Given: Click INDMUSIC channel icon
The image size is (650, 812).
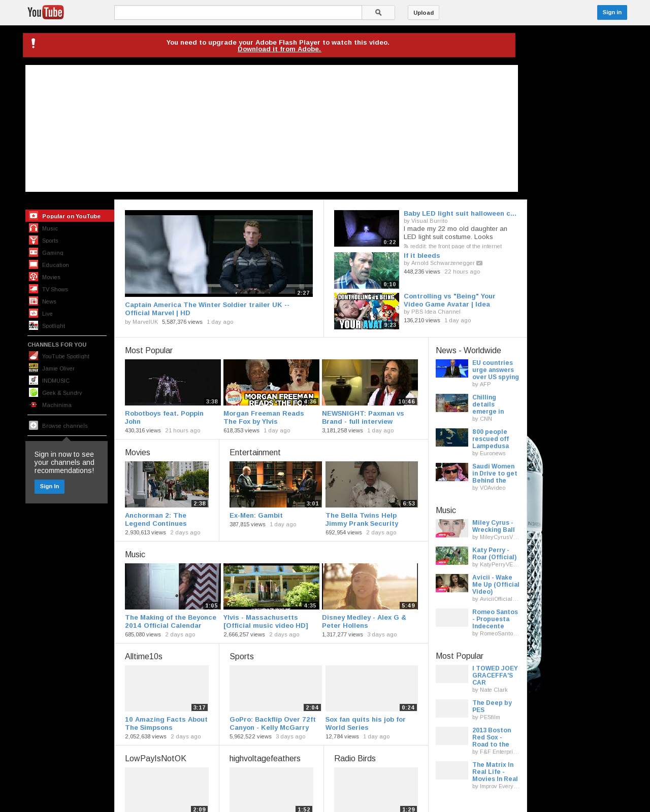Looking at the screenshot, I should pyautogui.click(x=34, y=380).
